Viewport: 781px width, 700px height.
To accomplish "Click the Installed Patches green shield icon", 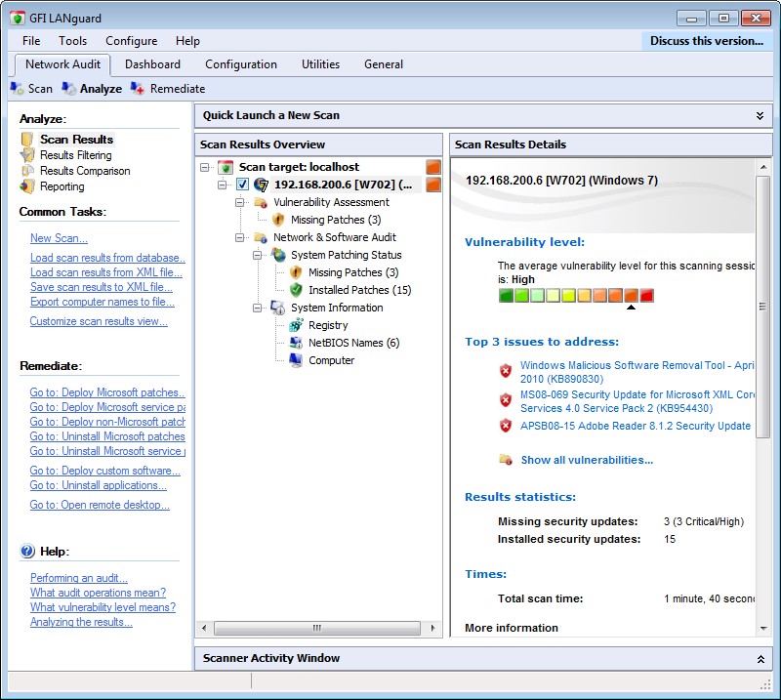I will tap(296, 290).
